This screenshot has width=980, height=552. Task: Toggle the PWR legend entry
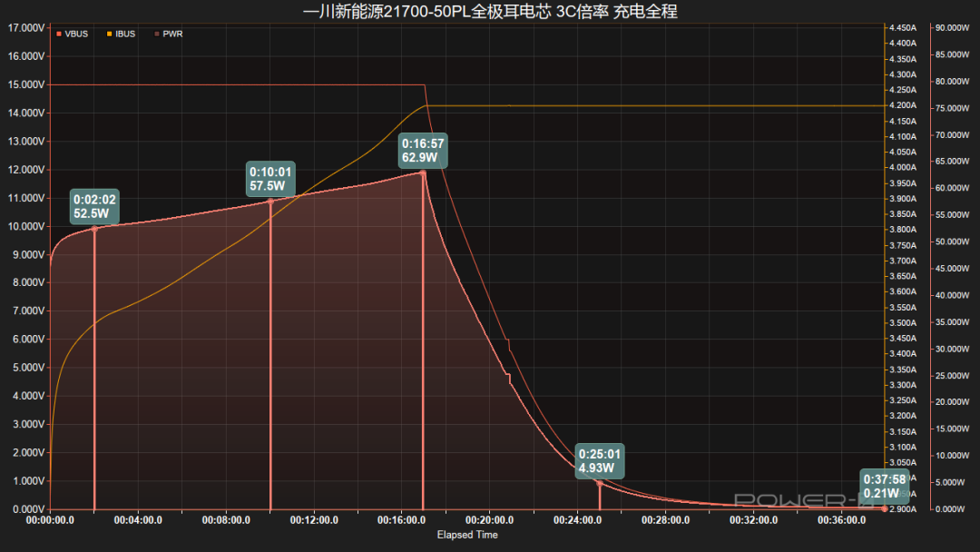(168, 34)
